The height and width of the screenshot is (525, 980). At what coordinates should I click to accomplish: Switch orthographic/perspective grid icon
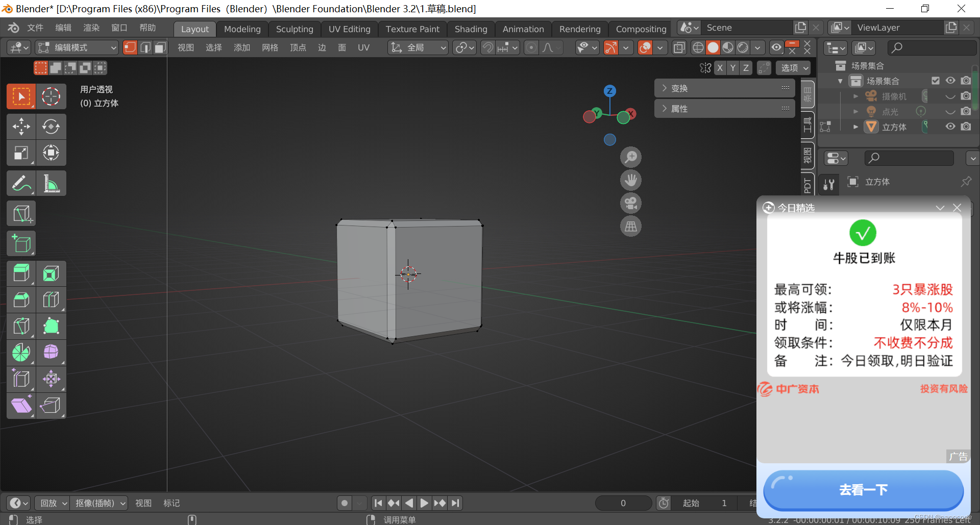click(631, 226)
